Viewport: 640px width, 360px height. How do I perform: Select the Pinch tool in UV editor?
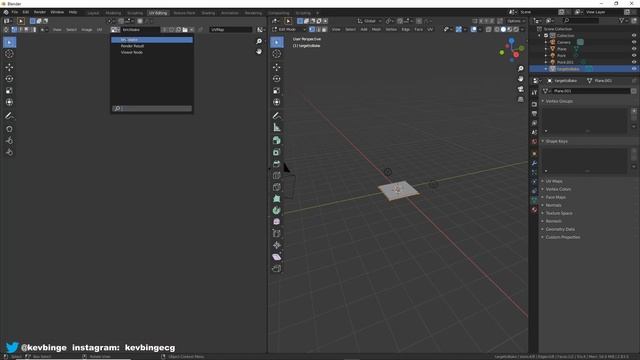pyautogui.click(x=9, y=152)
